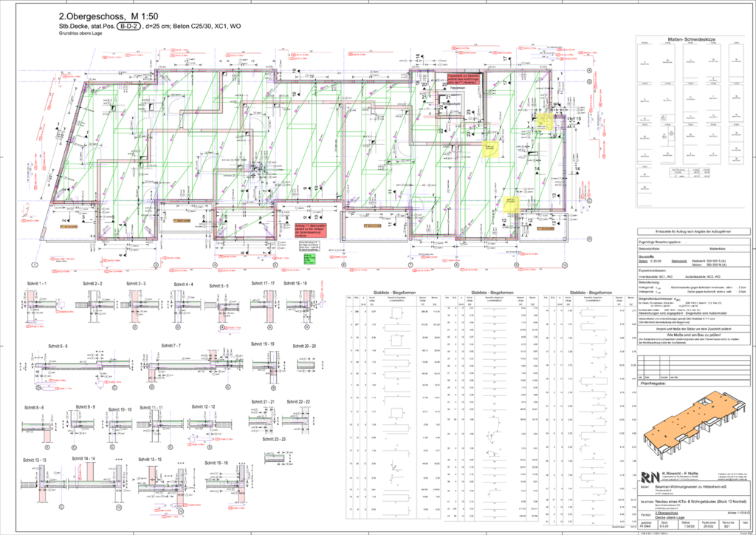Click the Planfreigabe label

tap(653, 384)
